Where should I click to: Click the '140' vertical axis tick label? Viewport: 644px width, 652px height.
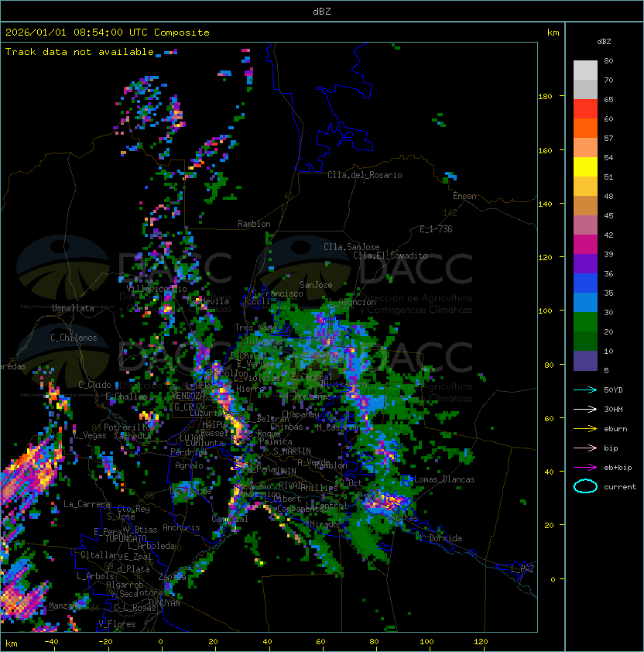click(x=545, y=204)
